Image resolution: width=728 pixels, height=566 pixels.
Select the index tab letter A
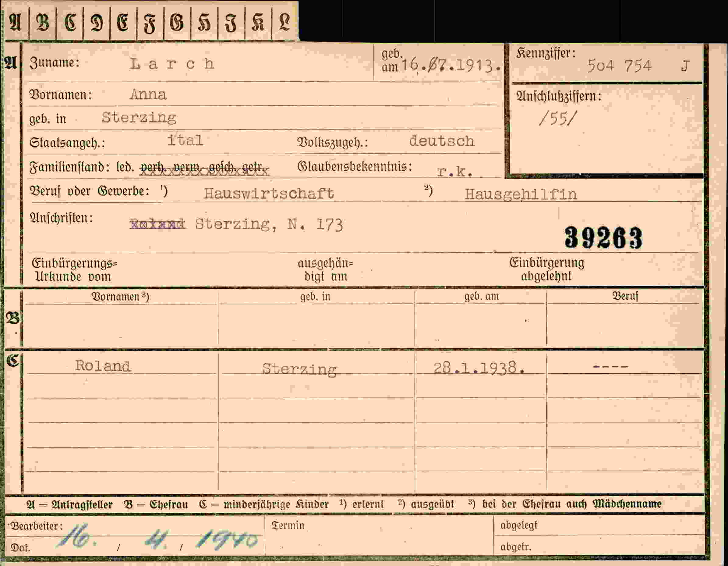(x=15, y=23)
